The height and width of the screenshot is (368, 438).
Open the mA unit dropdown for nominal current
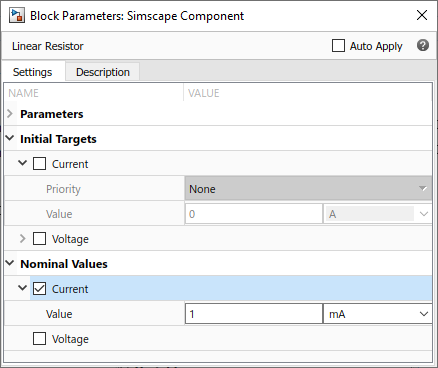pos(378,314)
